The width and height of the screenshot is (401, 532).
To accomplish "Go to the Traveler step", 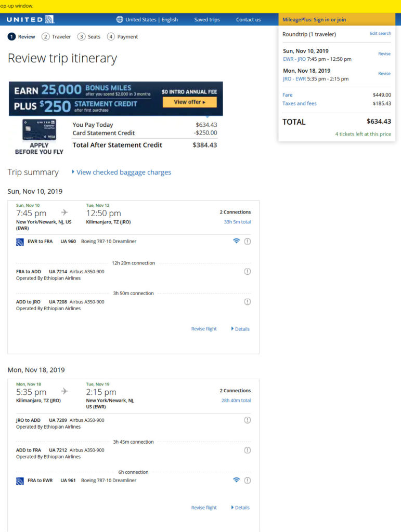I will coord(57,37).
